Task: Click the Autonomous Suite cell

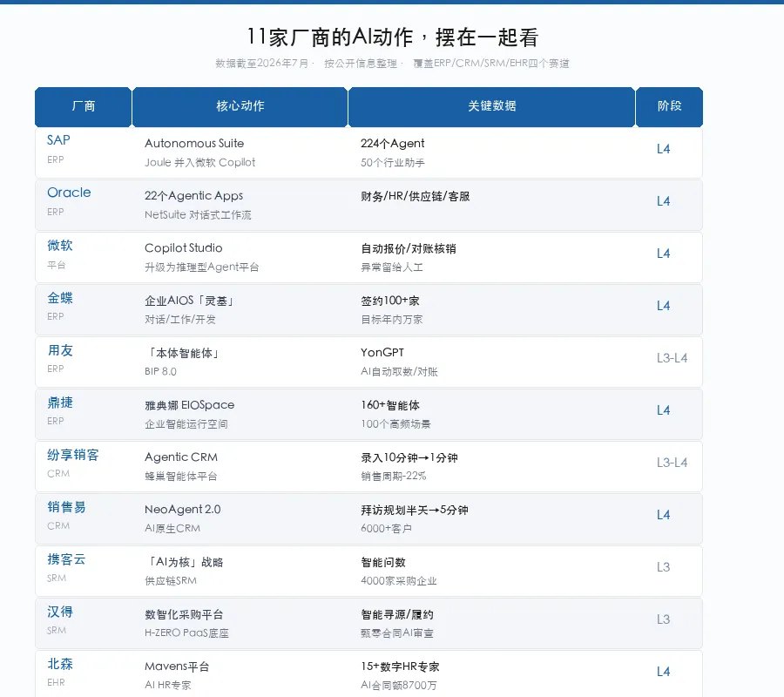Action: tap(194, 144)
